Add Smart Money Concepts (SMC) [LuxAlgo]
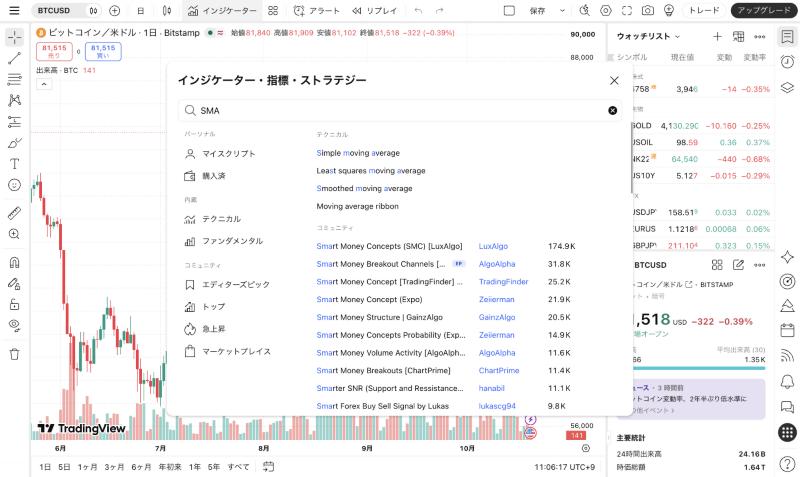Viewport: 800px width, 477px height. (389, 246)
